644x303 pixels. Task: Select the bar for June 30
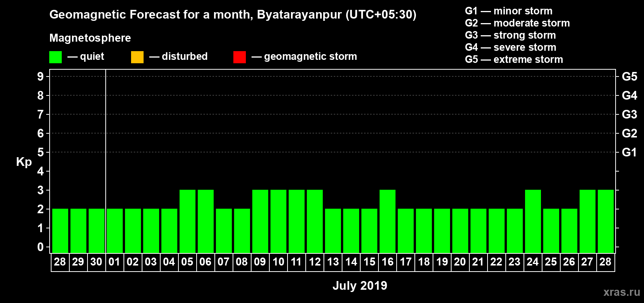(97, 231)
